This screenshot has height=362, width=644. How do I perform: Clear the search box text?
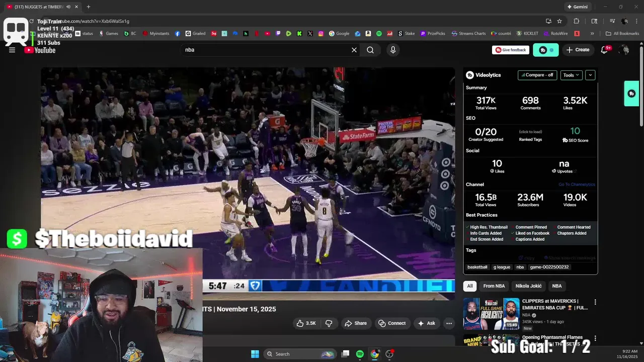click(354, 50)
